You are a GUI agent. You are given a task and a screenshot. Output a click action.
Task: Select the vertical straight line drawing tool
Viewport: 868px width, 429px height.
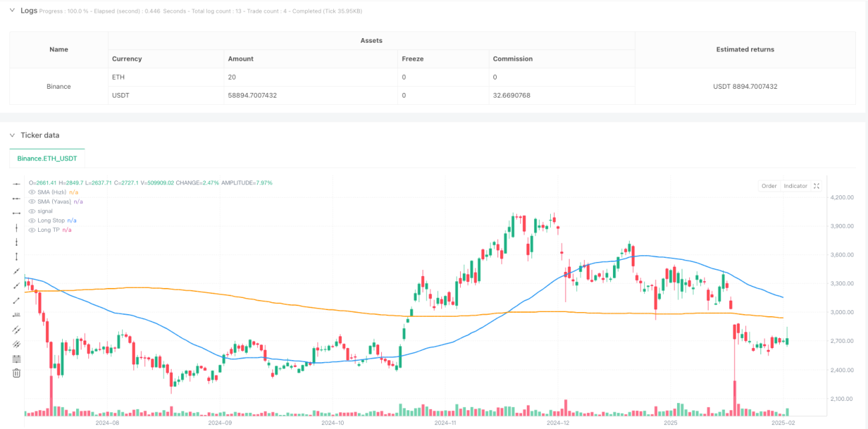[x=17, y=227]
